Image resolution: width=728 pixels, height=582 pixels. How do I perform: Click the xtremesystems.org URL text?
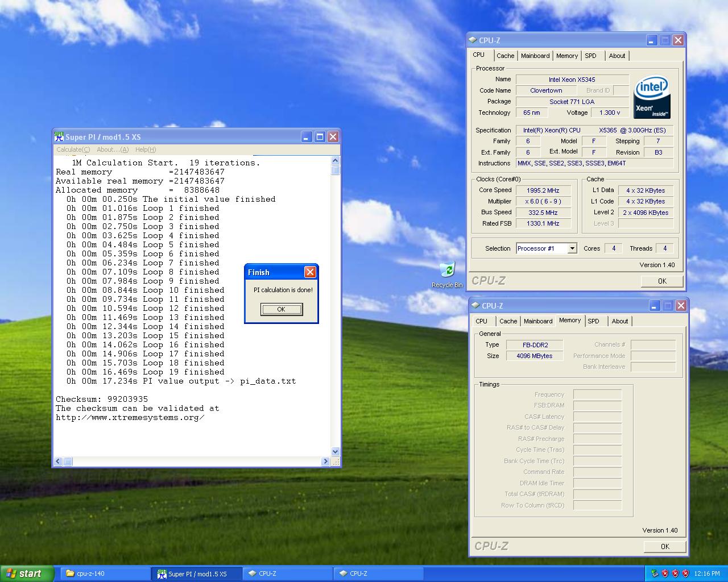pyautogui.click(x=130, y=417)
